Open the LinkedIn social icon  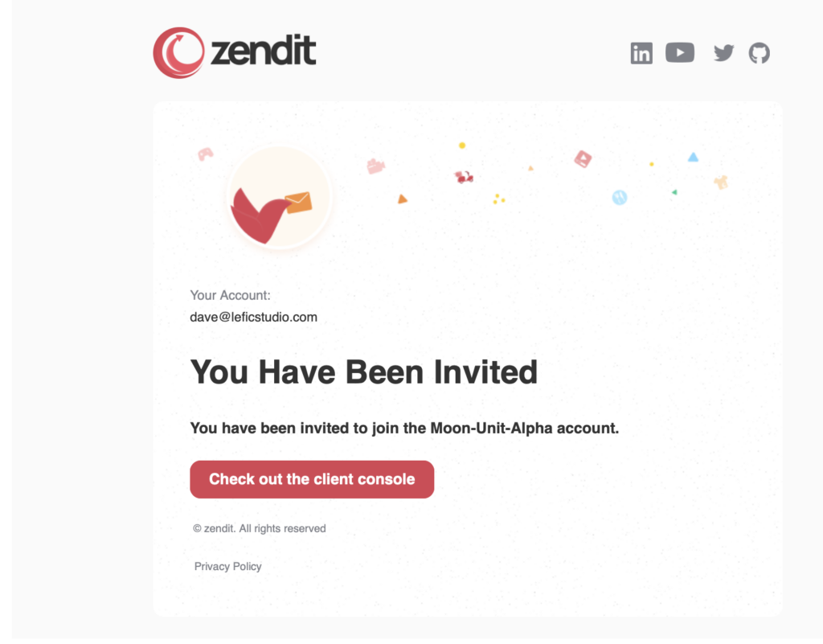click(x=641, y=53)
